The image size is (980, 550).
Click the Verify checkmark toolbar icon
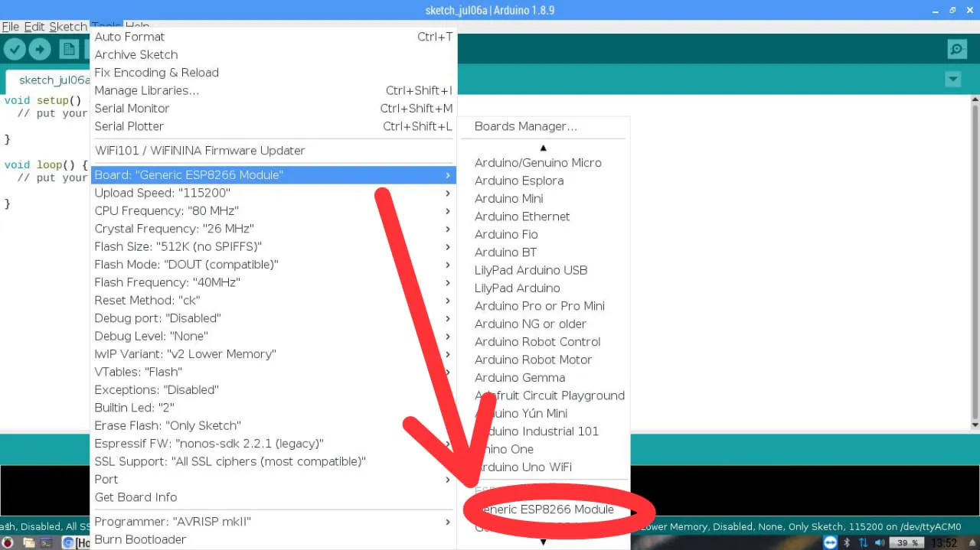coord(15,50)
